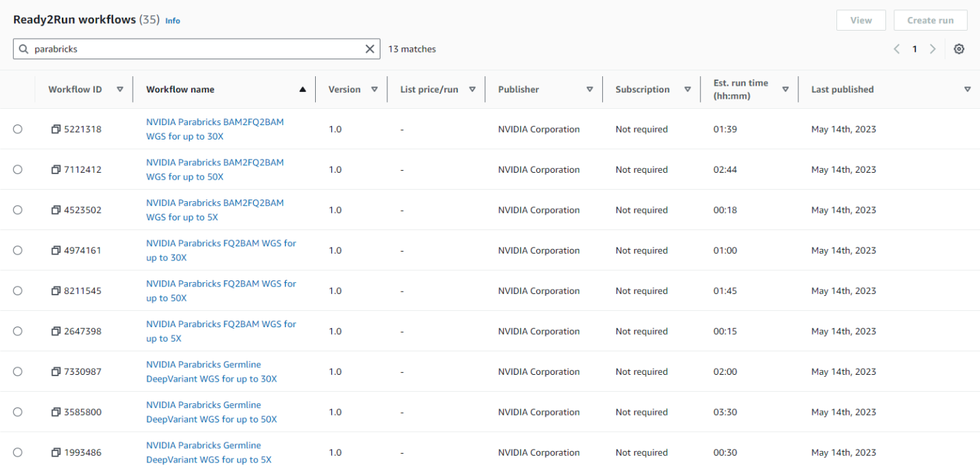980x468 pixels.
Task: Click the Version column header
Action: pyautogui.click(x=344, y=89)
